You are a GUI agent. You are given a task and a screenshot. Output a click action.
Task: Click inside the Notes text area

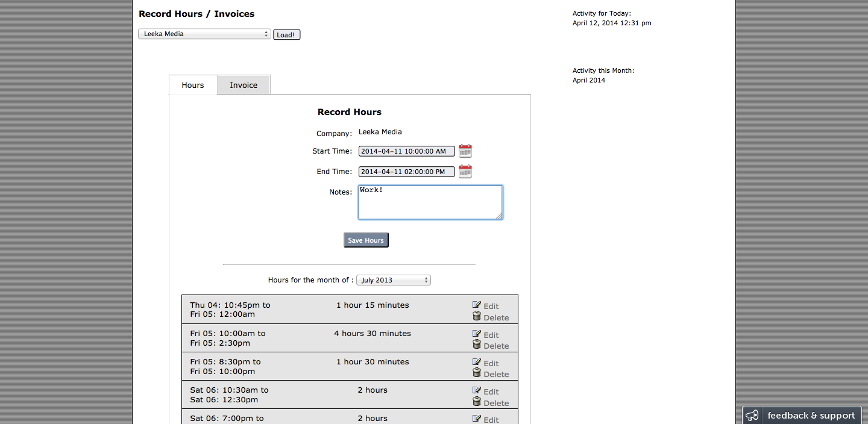430,202
